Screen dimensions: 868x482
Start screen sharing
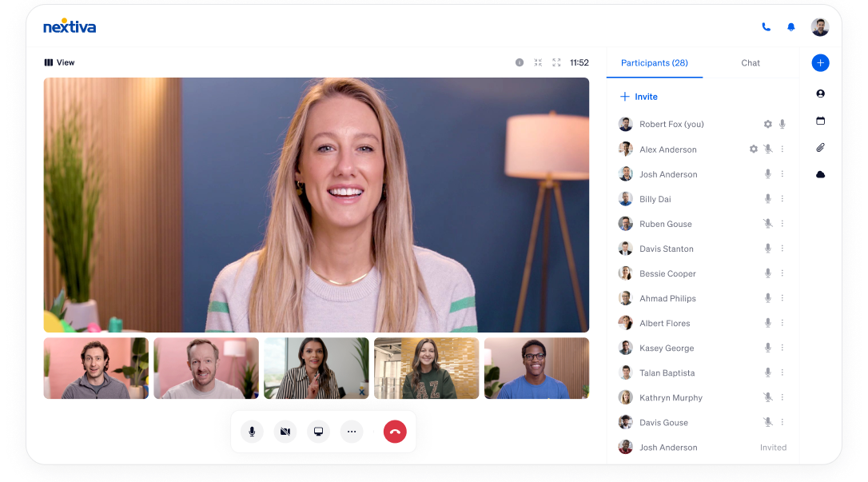319,431
